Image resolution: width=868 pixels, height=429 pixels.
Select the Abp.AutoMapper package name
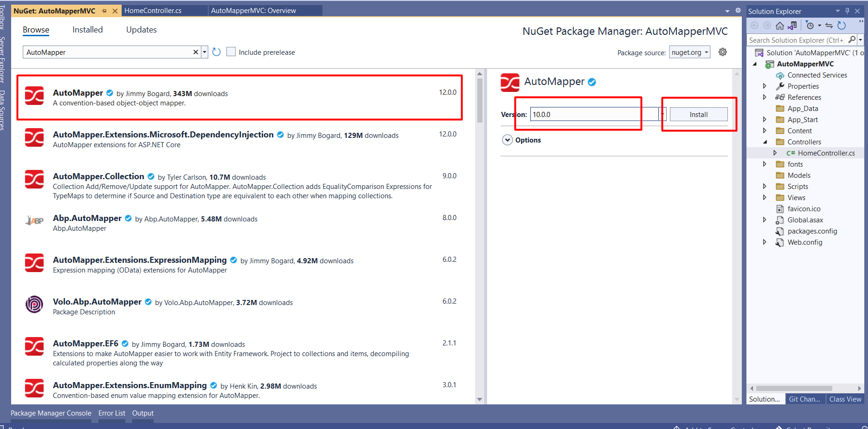click(87, 218)
